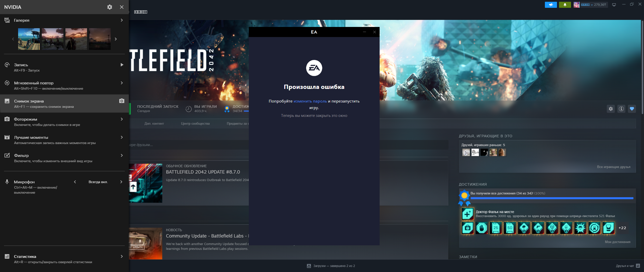Show previous gallery thumbnails arrow
644x272 pixels.
coord(13,39)
